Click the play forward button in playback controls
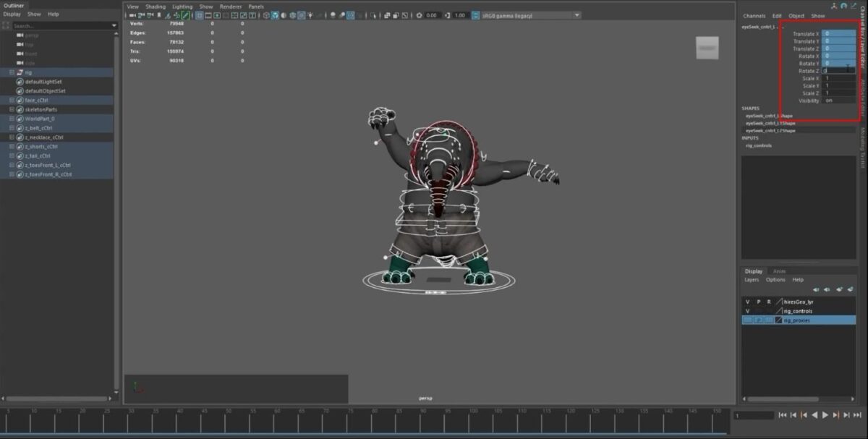Viewport: 868px width, 439px height. pos(825,414)
